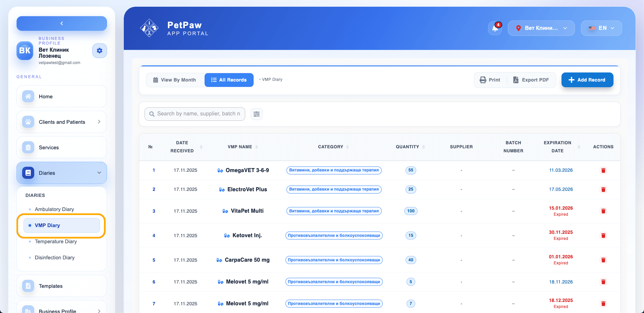644x313 pixels.
Task: Click quantity badge 55
Action: [411, 170]
